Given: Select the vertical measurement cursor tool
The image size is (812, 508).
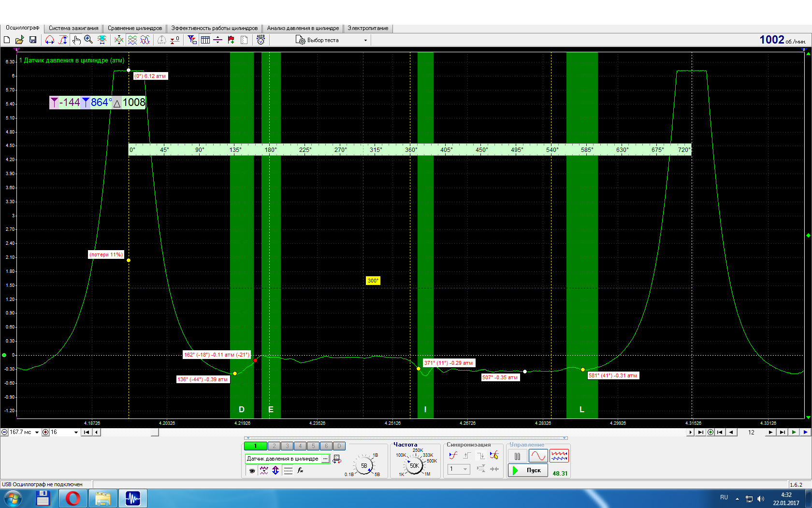Looking at the screenshot, I should [63, 40].
